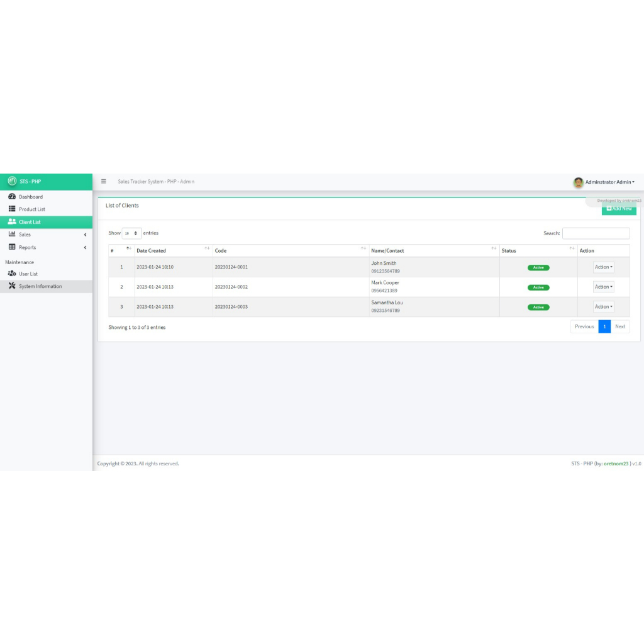This screenshot has width=644, height=644.
Task: Go to Next page
Action: click(619, 326)
